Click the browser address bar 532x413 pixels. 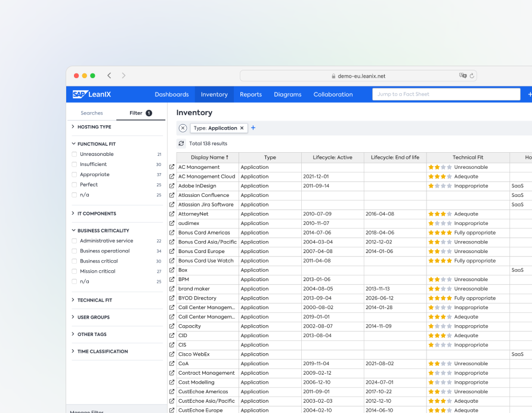tap(358, 76)
